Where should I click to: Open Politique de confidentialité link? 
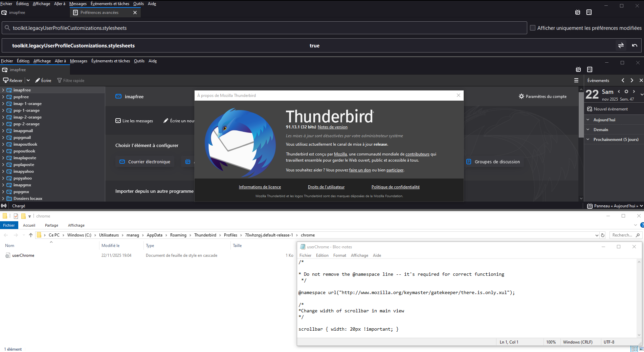(396, 187)
